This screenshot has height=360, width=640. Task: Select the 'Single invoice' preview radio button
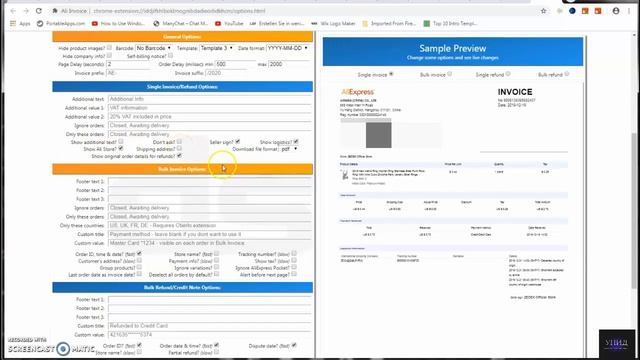coord(391,74)
